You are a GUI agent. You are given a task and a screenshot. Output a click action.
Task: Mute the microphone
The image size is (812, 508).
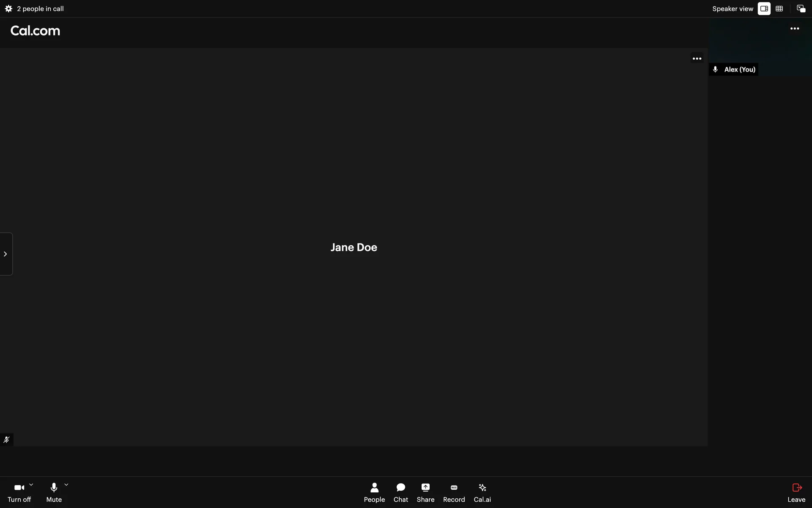click(54, 492)
